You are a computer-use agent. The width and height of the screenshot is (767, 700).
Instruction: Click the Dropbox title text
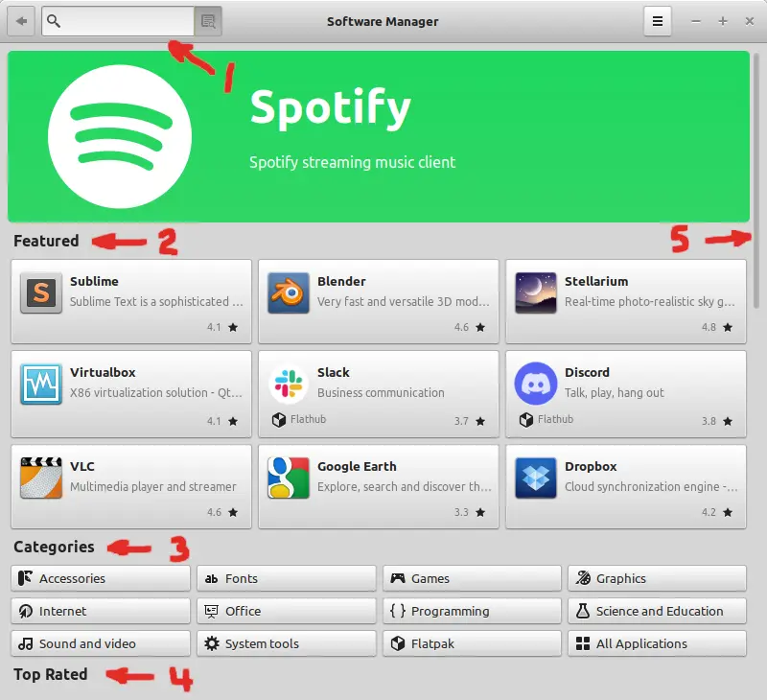click(591, 466)
